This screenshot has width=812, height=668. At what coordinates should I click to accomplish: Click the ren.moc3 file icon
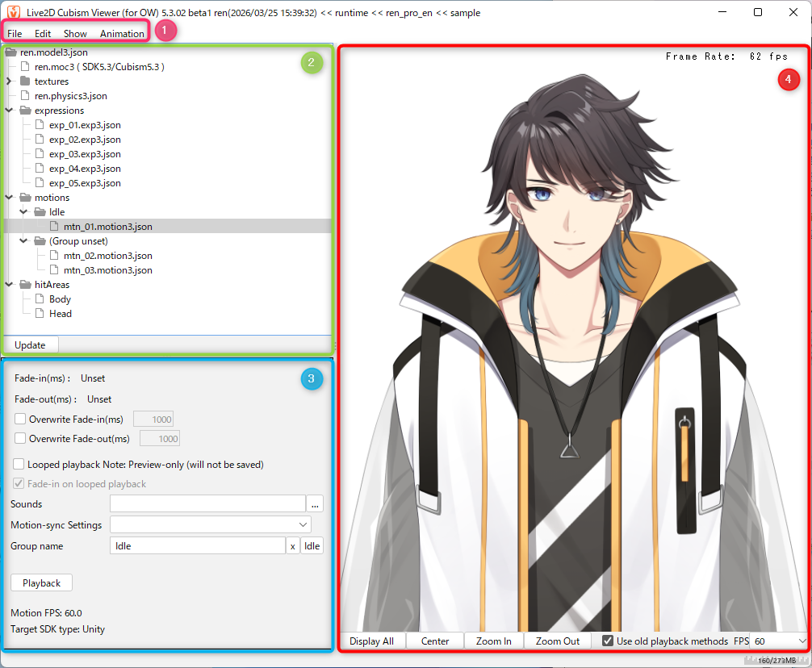[24, 67]
